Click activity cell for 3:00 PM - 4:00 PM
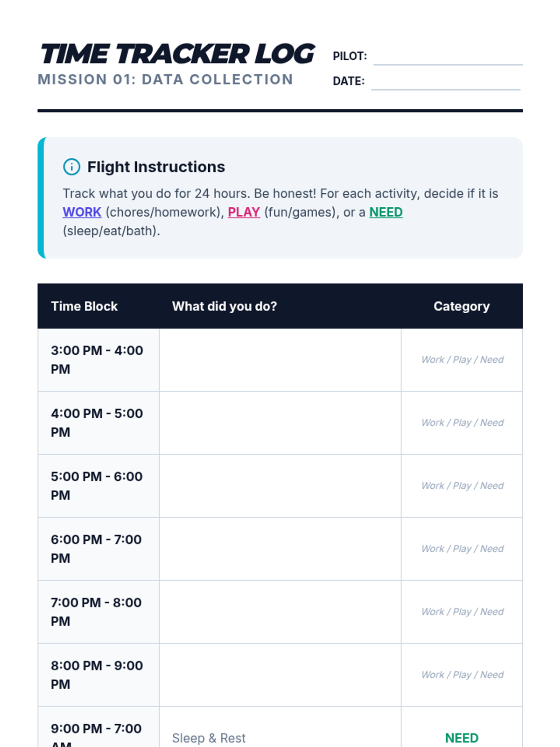 pos(280,360)
